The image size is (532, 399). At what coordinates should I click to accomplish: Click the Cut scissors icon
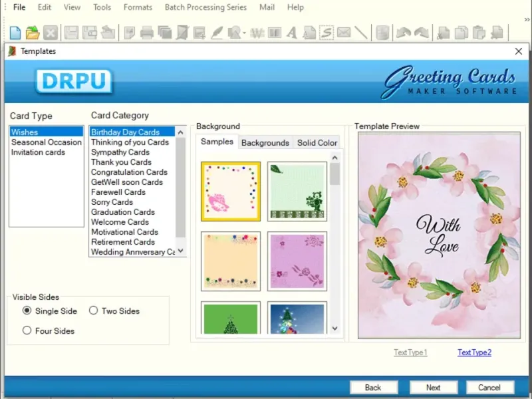coord(443,33)
